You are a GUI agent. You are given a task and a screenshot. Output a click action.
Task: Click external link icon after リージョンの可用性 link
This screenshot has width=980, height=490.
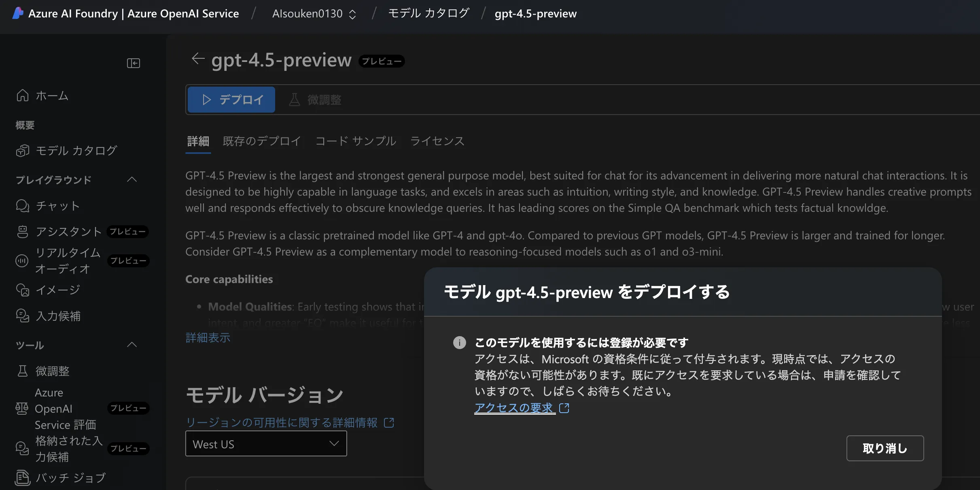click(x=389, y=423)
